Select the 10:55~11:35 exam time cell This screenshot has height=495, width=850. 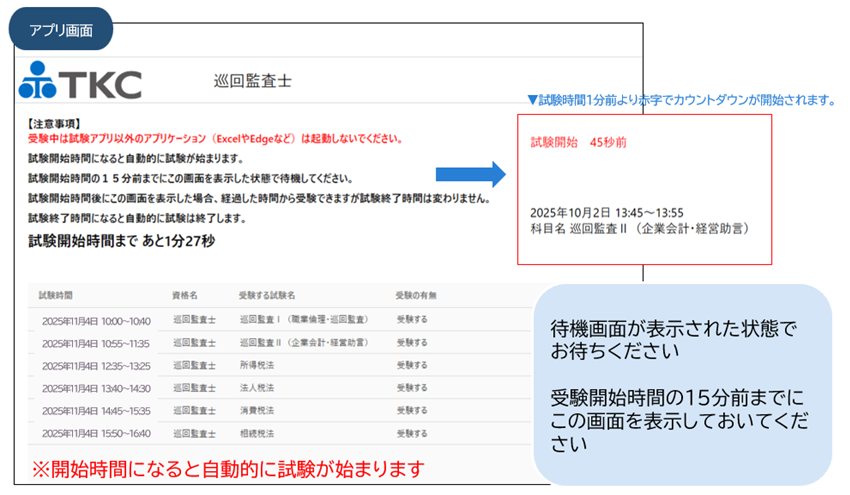point(96,344)
